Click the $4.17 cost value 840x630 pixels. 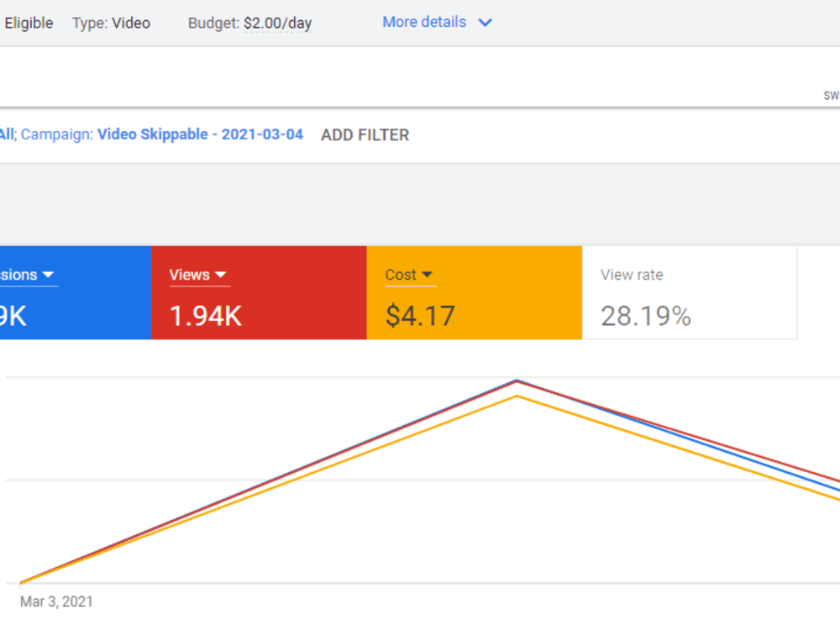pos(421,316)
